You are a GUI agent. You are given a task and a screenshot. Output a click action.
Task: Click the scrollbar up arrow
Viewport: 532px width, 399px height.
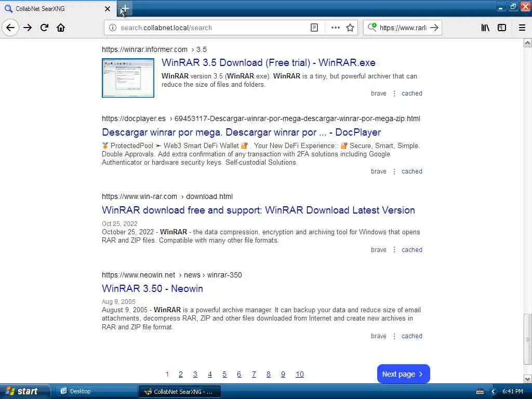point(528,43)
